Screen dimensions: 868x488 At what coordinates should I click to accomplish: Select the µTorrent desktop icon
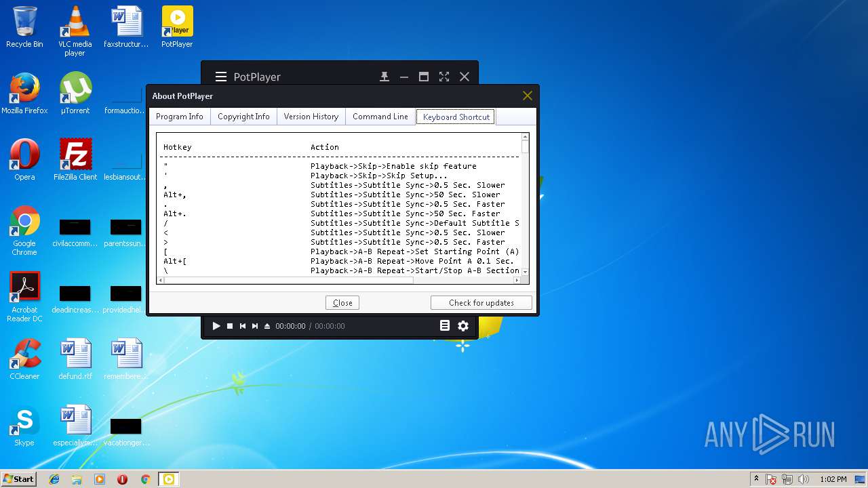(75, 94)
